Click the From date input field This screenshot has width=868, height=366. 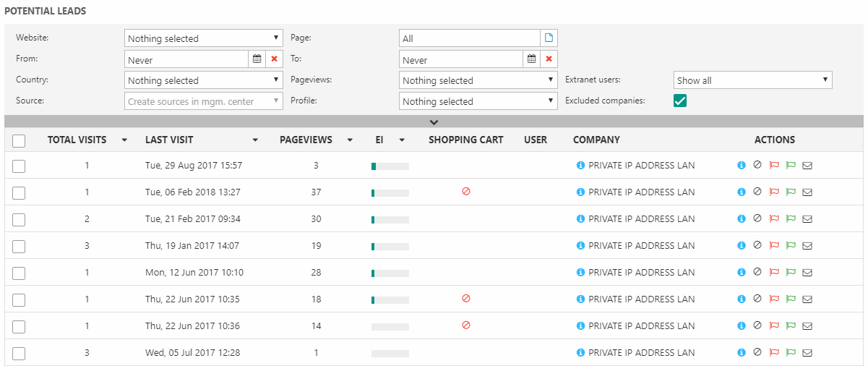186,59
